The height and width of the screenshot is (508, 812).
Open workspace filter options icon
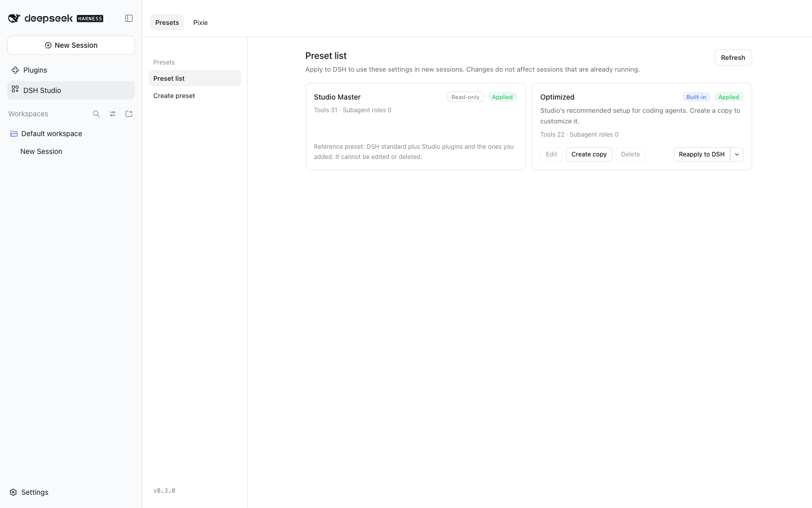coord(113,114)
